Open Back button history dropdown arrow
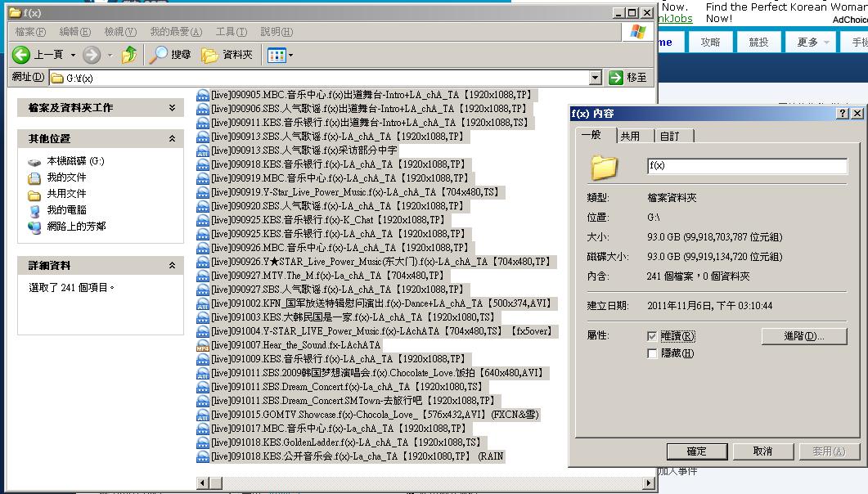Image resolution: width=868 pixels, height=494 pixels. click(x=73, y=55)
